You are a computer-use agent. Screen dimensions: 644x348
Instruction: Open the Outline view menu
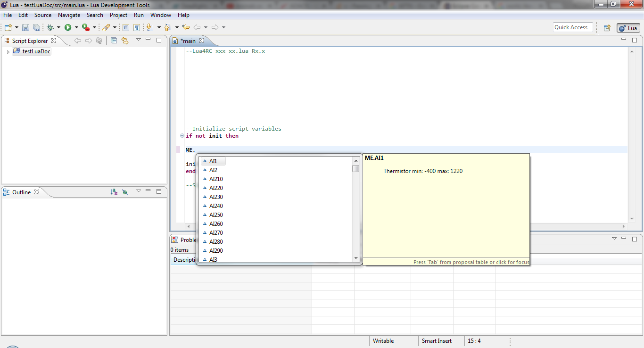[139, 191]
